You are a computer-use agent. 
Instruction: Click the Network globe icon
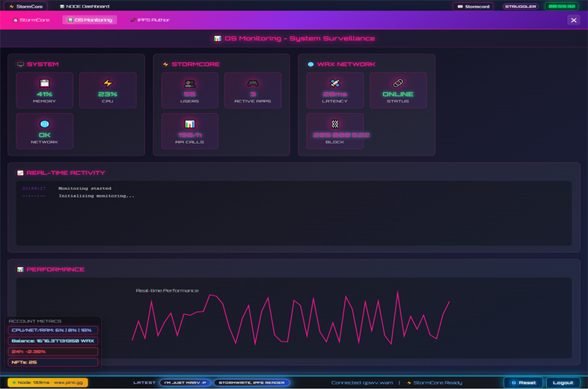tap(44, 124)
